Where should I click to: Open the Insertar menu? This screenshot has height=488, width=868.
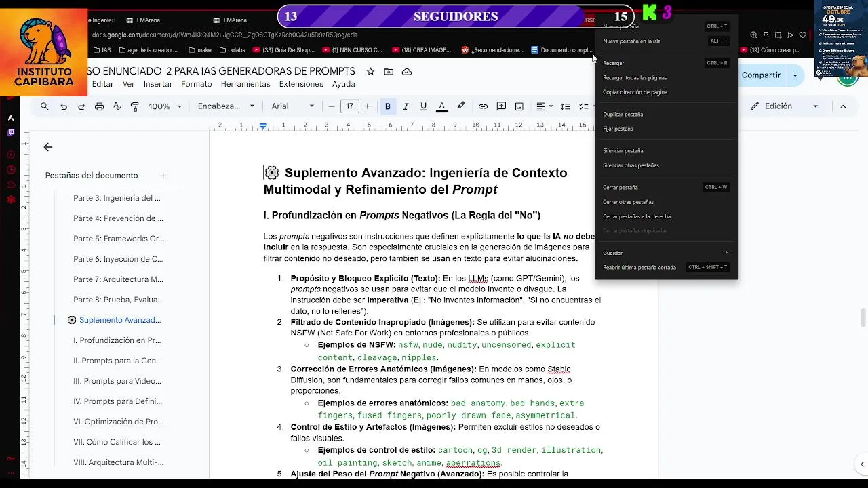(x=158, y=84)
